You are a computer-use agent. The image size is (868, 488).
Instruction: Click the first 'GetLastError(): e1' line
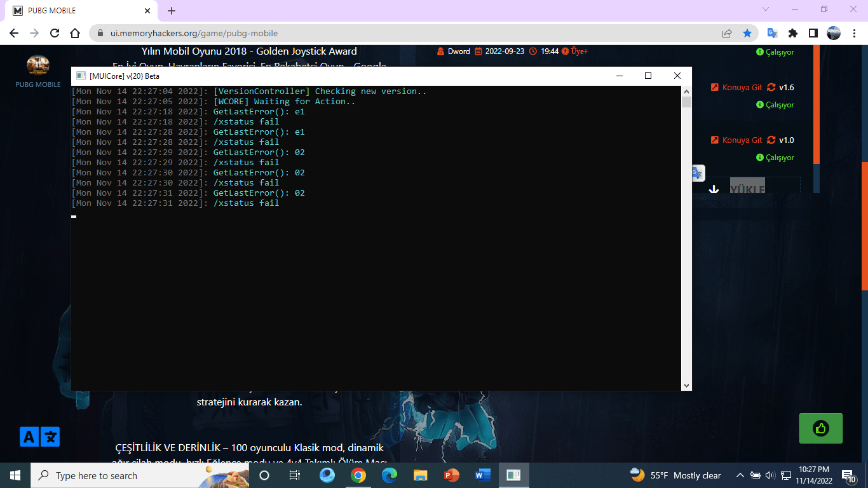[259, 112]
